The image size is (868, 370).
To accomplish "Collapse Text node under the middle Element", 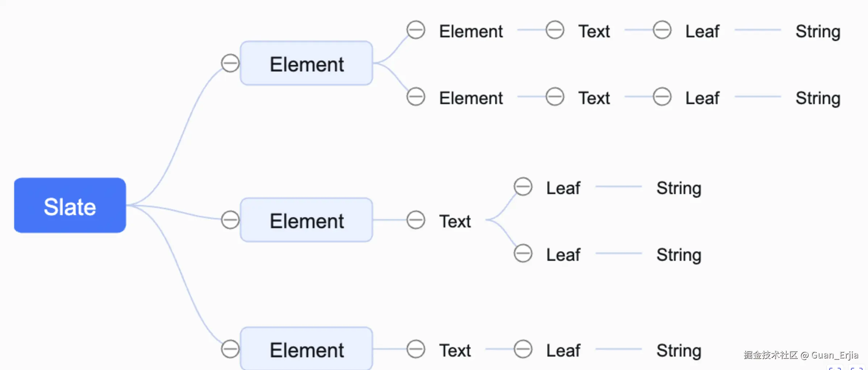I will coord(416,220).
